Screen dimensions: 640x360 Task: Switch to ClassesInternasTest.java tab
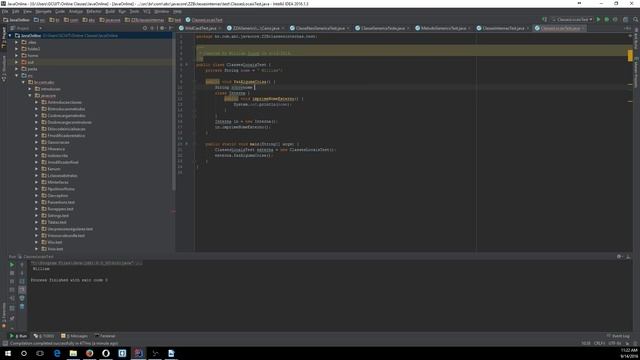(502, 28)
